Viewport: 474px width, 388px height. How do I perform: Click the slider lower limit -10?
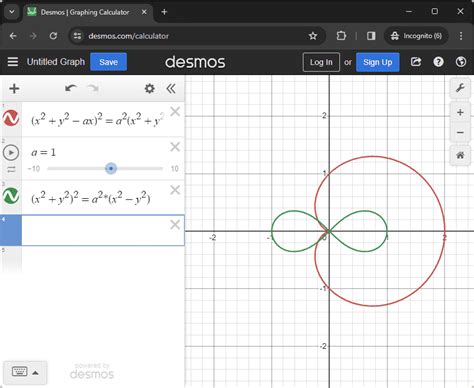34,169
